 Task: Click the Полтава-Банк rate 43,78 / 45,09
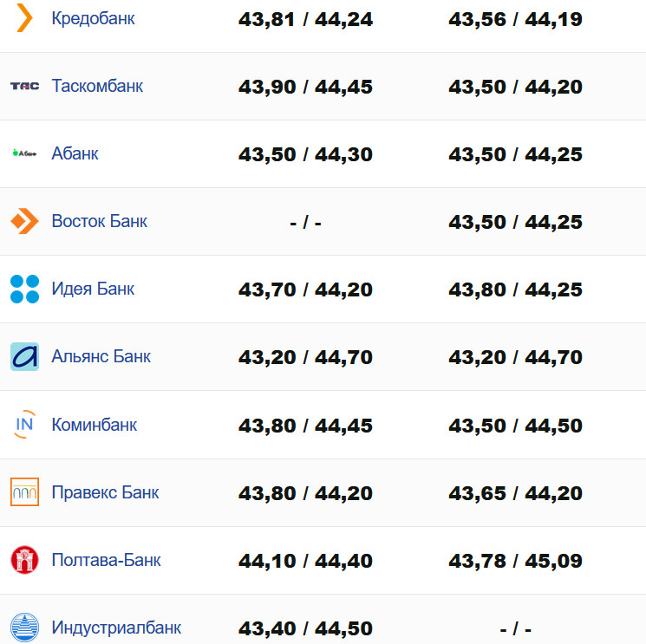(515, 561)
